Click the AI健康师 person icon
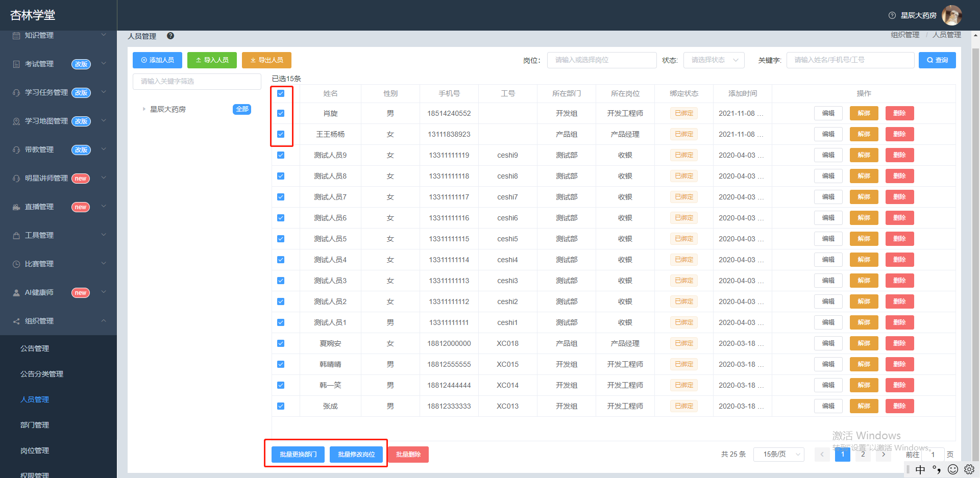The height and width of the screenshot is (478, 980). (x=16, y=293)
